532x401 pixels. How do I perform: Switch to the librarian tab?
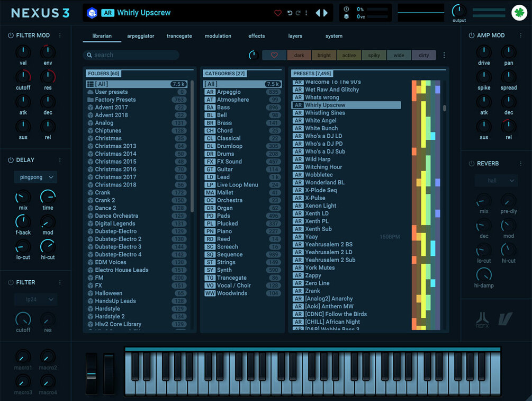click(102, 36)
